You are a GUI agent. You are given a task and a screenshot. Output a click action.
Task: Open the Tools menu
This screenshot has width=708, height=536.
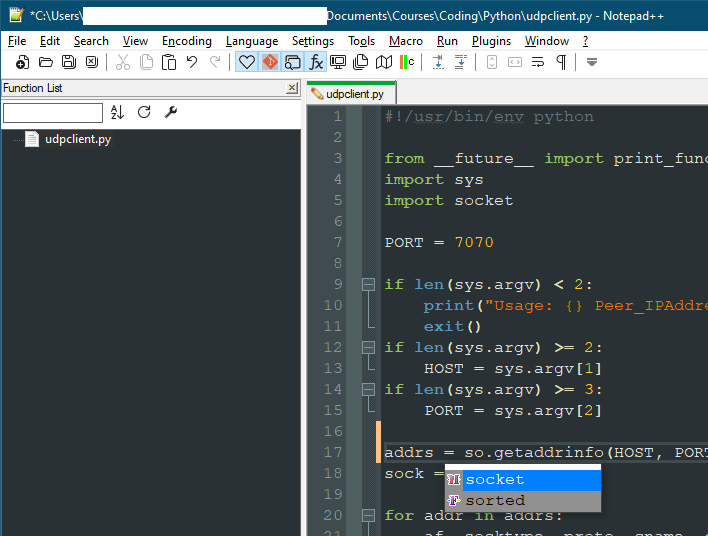pos(361,41)
